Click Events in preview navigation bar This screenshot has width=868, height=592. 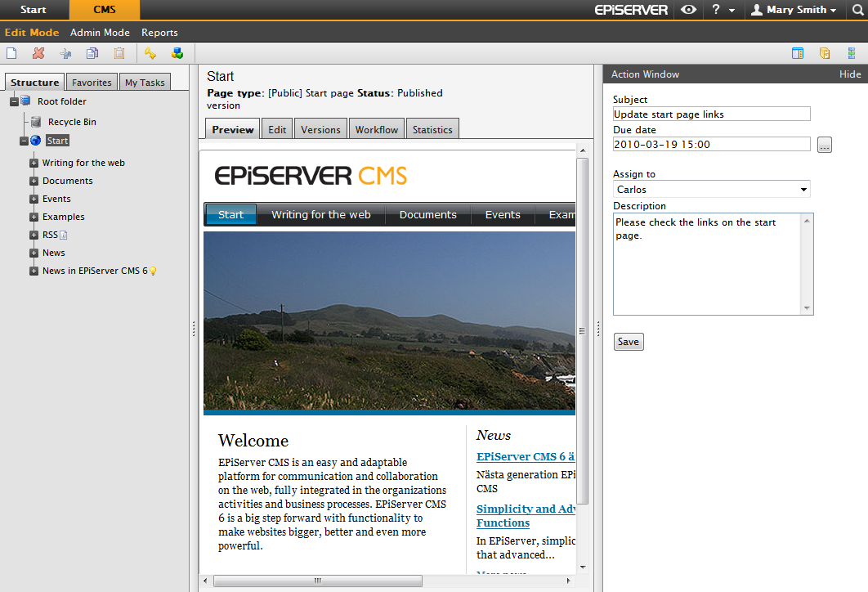point(503,214)
